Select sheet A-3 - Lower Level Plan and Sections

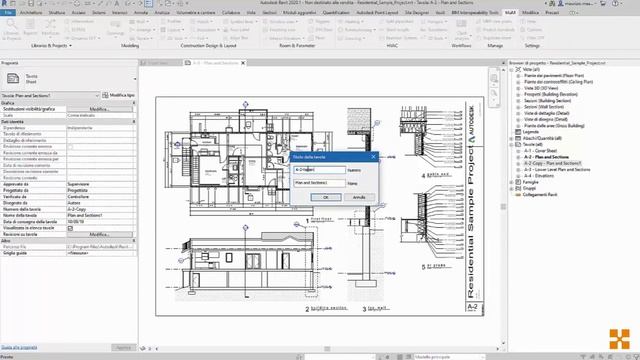[557, 169]
